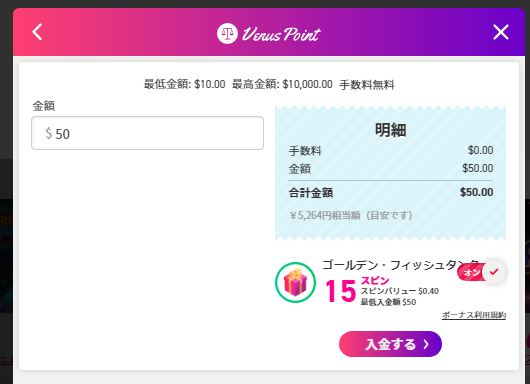Click the 入金する deposit button
The width and height of the screenshot is (530, 384).
click(390, 344)
